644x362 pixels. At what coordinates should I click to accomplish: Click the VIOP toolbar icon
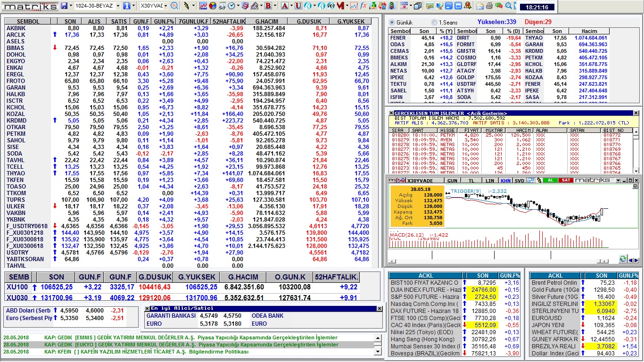point(331,6)
